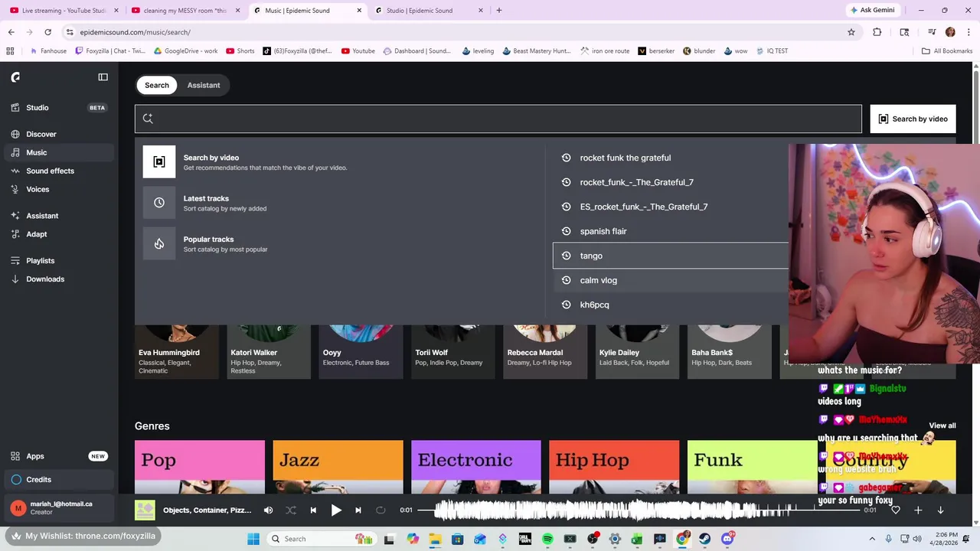Open Assistant from the sidebar

(59, 216)
